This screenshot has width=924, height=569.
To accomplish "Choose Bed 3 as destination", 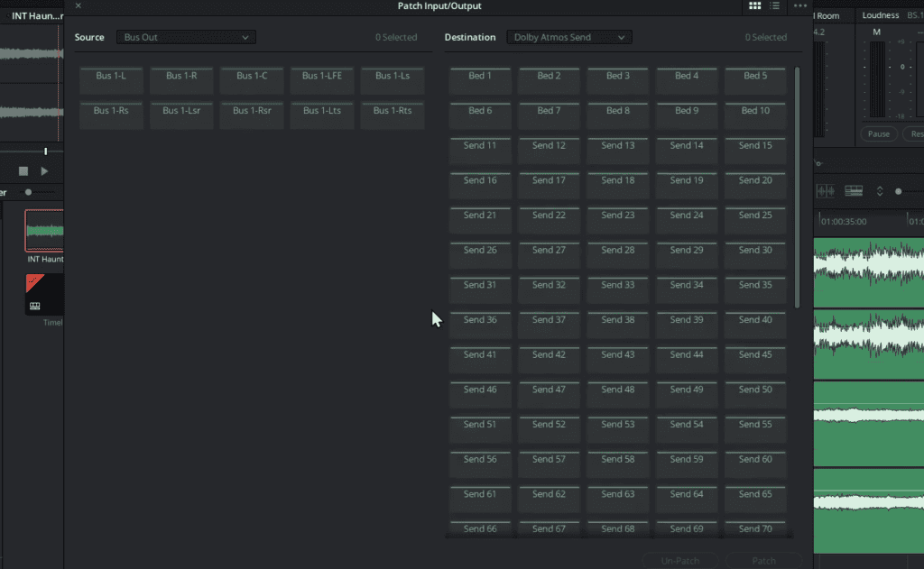I will (x=618, y=80).
